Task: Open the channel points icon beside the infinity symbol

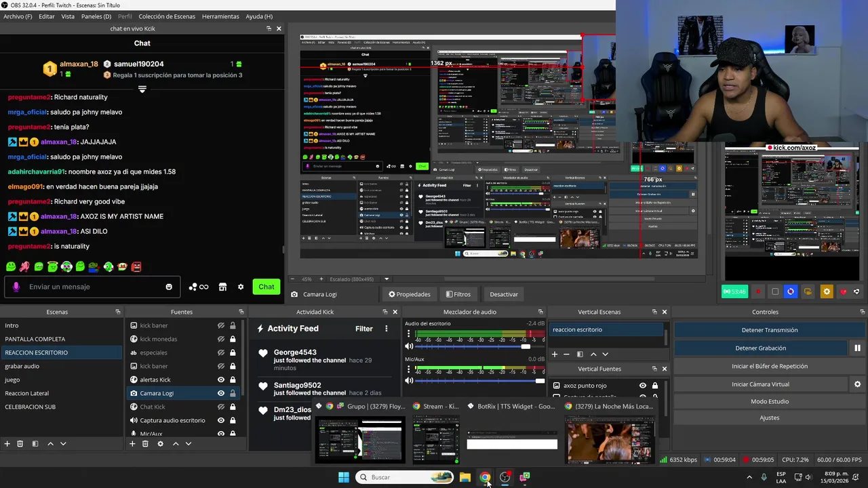Action: click(x=193, y=287)
